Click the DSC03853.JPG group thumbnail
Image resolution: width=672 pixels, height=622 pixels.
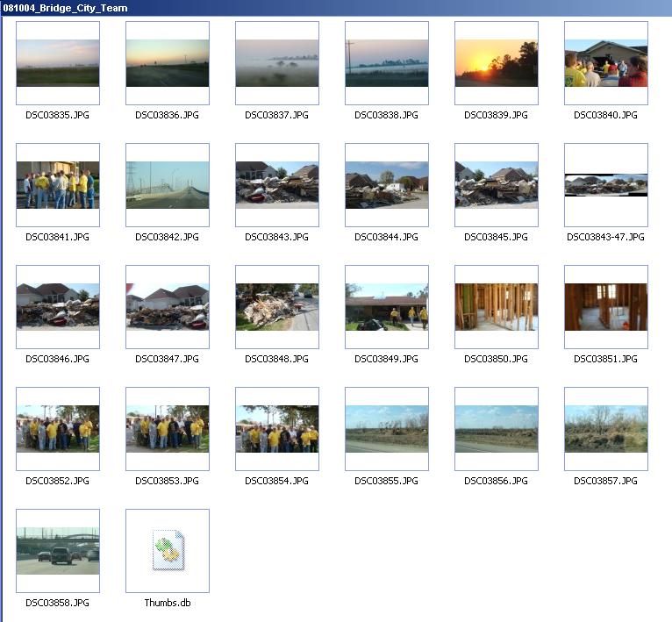pyautogui.click(x=168, y=429)
